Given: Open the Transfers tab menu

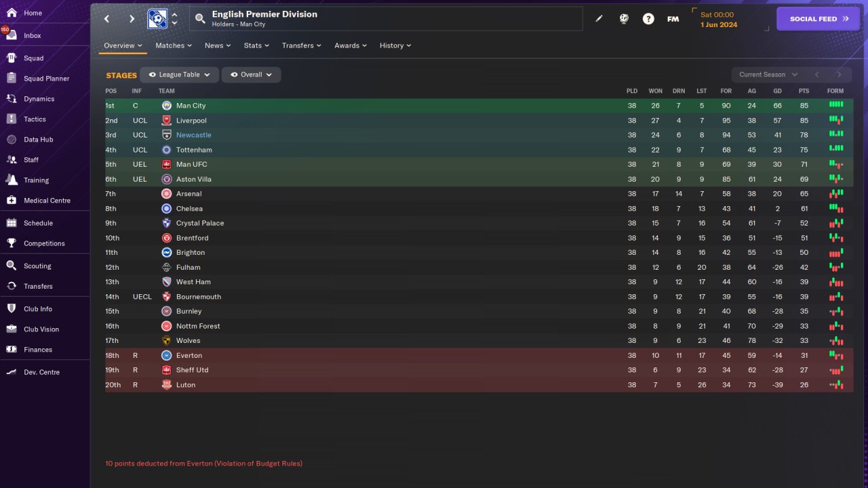Looking at the screenshot, I should (x=302, y=45).
